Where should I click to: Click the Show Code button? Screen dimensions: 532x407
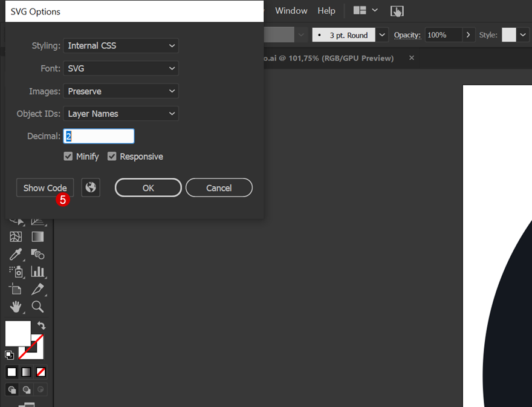[45, 187]
